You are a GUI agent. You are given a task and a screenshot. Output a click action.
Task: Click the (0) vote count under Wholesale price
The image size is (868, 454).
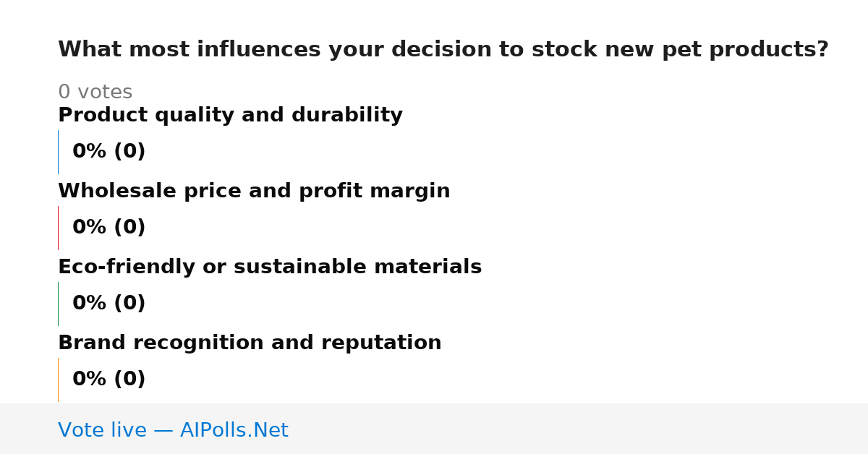[x=129, y=228]
